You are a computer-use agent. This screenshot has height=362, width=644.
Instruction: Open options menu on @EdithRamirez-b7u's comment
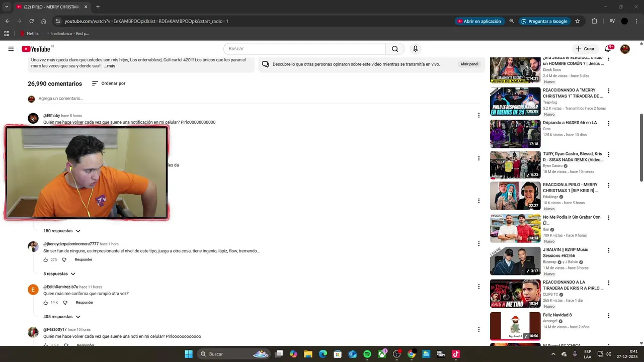click(x=478, y=287)
